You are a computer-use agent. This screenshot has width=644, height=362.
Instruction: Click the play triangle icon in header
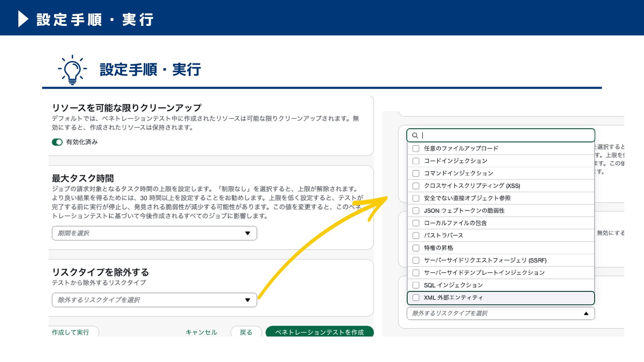click(x=23, y=19)
